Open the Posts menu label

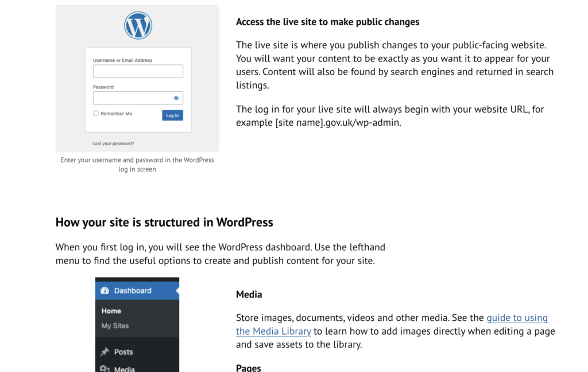123,352
